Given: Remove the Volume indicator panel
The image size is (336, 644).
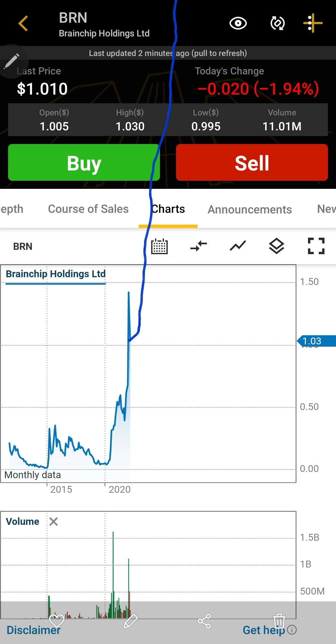Looking at the screenshot, I should pyautogui.click(x=54, y=521).
